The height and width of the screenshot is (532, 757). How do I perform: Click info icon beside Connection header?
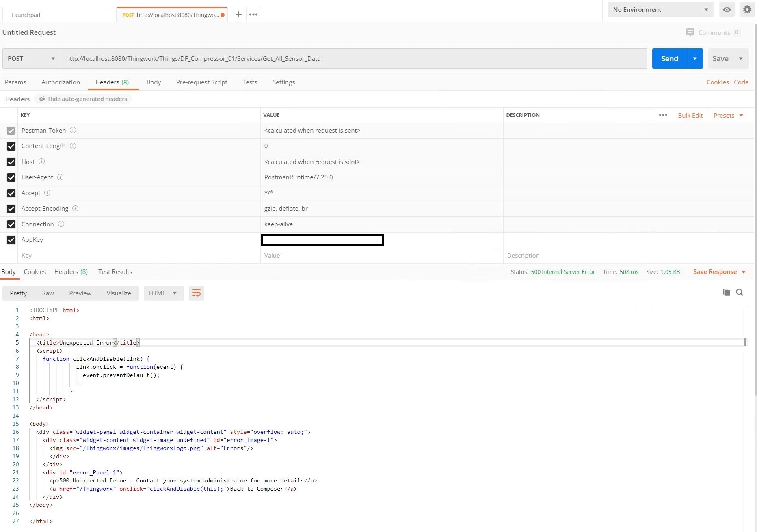tap(61, 224)
